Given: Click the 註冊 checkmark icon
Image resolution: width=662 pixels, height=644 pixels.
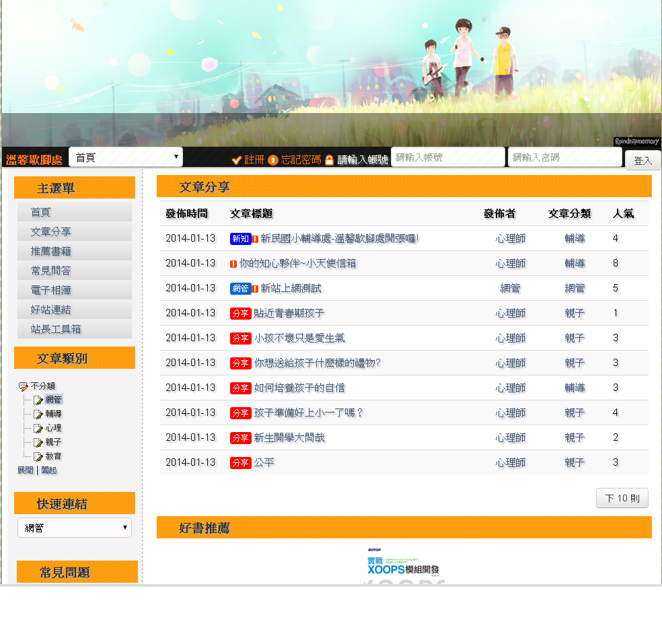Looking at the screenshot, I should (x=236, y=160).
